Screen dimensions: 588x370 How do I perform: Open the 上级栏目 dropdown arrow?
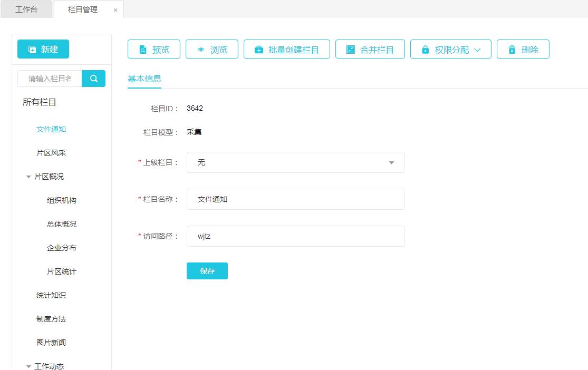391,163
